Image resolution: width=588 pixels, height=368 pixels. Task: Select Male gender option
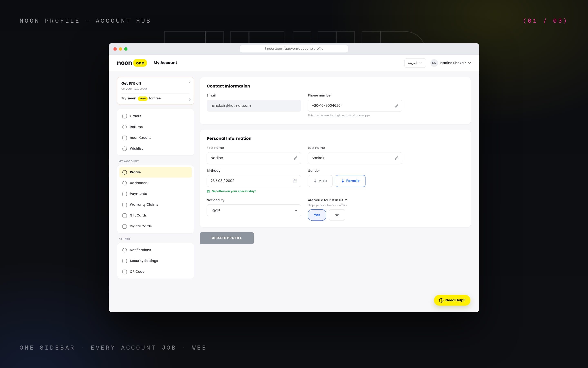320,181
